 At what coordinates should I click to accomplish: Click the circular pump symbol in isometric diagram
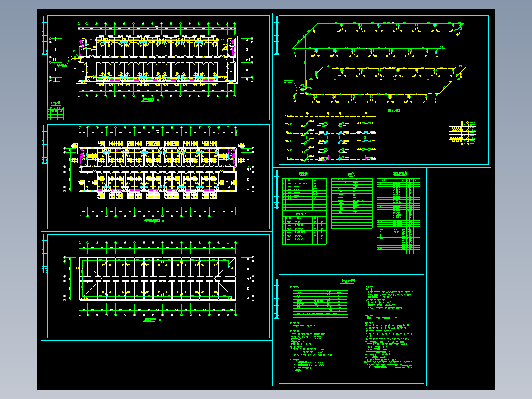(x=298, y=89)
